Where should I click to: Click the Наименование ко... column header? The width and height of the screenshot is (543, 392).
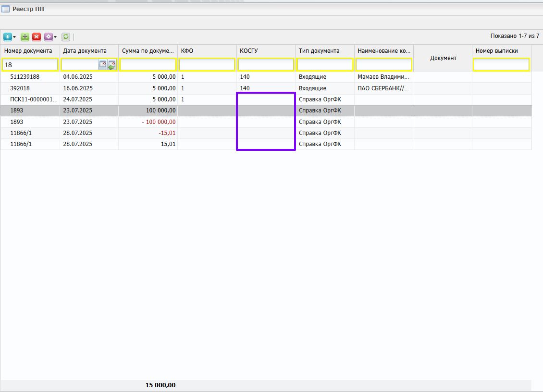coord(383,51)
